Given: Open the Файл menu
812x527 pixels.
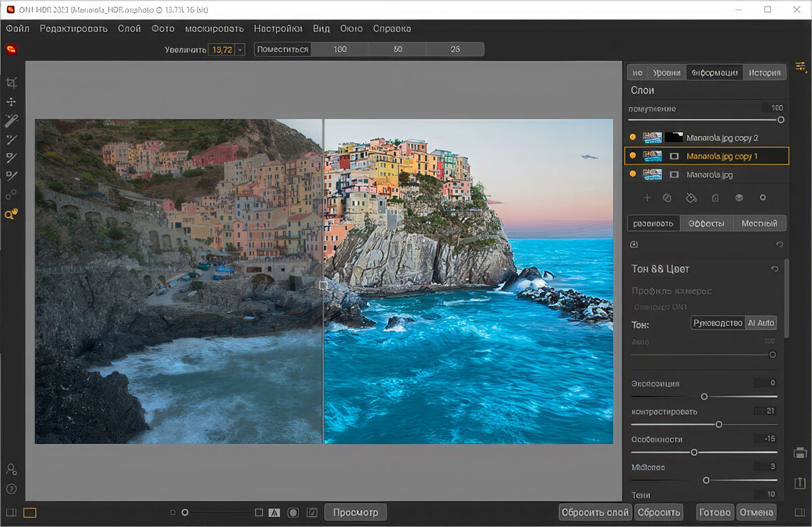Looking at the screenshot, I should coord(18,28).
